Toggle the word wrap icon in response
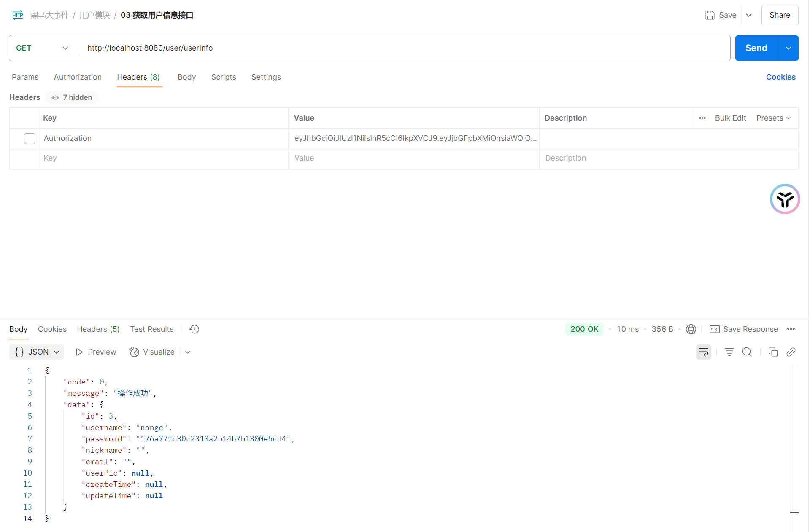This screenshot has width=810, height=532. coord(703,352)
